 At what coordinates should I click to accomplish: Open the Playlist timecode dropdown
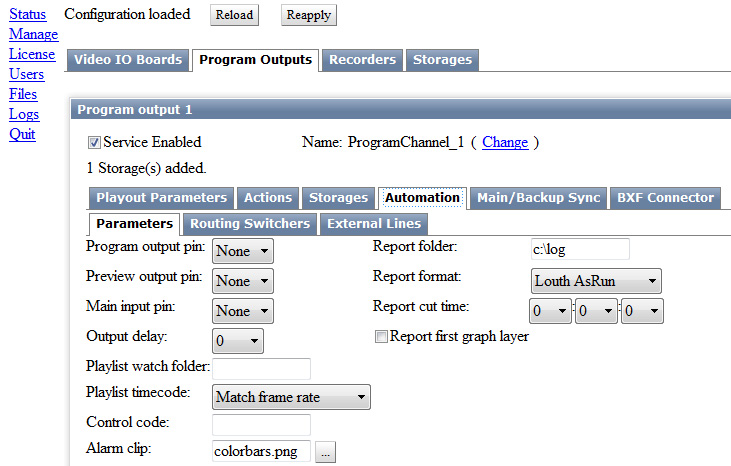pos(291,397)
